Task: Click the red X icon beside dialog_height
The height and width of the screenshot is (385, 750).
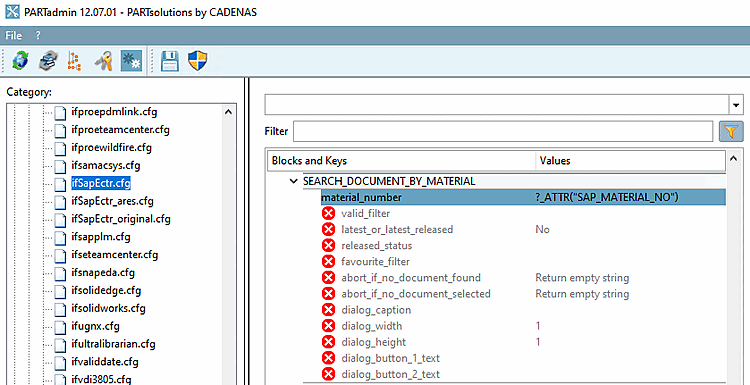Action: 328,342
